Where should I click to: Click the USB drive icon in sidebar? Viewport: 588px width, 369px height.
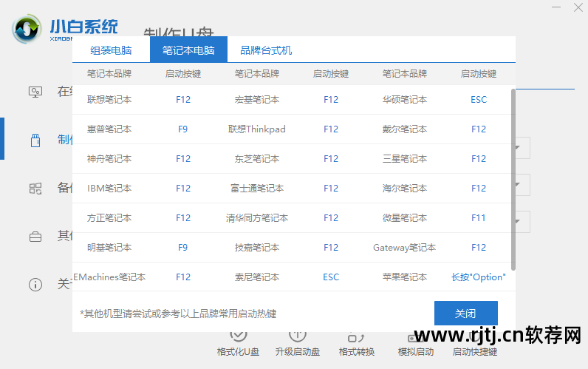tap(35, 140)
